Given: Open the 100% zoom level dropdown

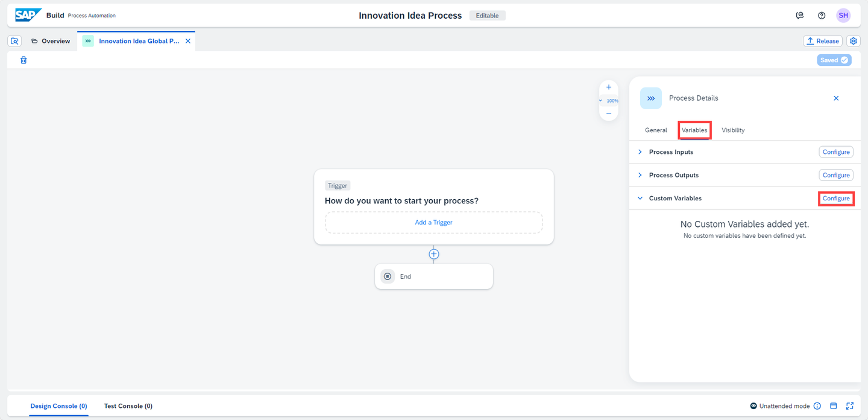Looking at the screenshot, I should pyautogui.click(x=609, y=101).
